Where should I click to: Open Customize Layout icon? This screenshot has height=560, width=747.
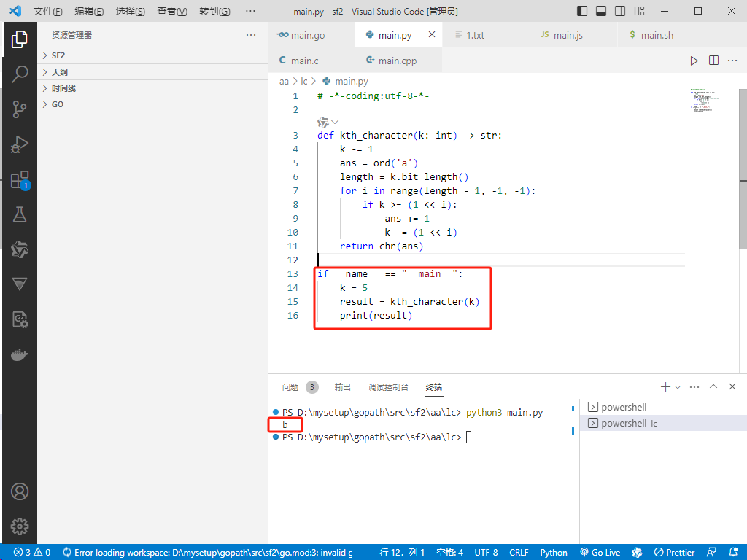(x=639, y=11)
